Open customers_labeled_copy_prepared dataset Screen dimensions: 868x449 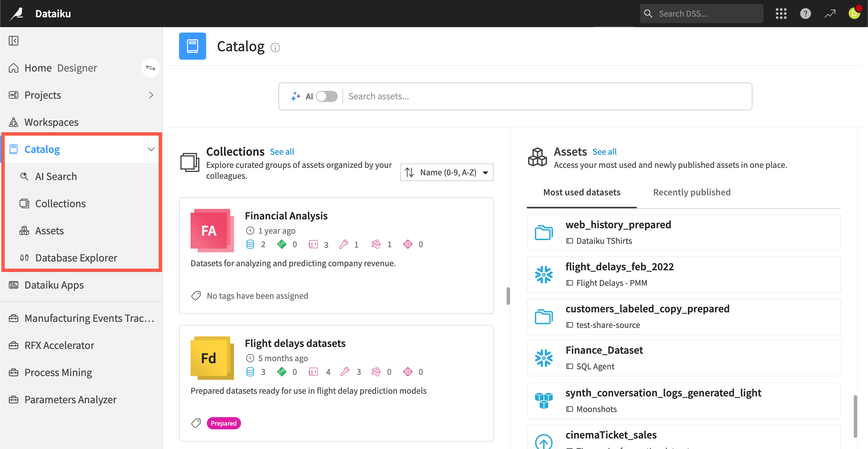(x=684, y=316)
